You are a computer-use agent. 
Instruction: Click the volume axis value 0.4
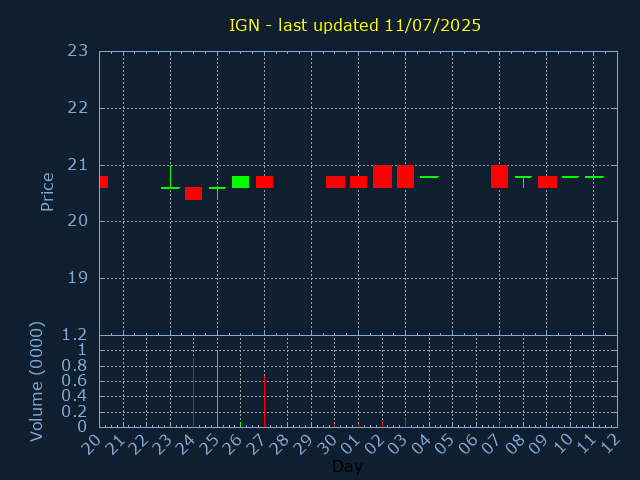click(74, 396)
